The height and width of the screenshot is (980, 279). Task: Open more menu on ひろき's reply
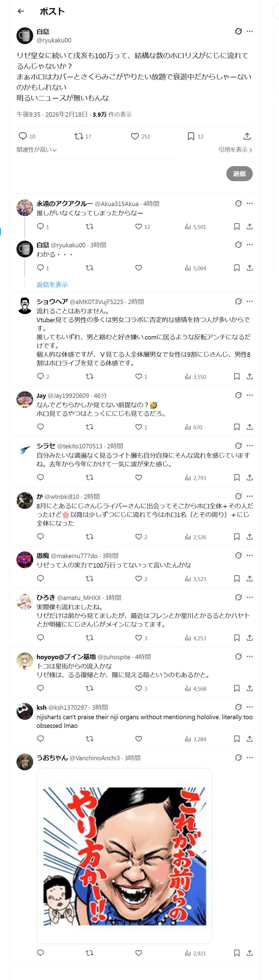250,597
